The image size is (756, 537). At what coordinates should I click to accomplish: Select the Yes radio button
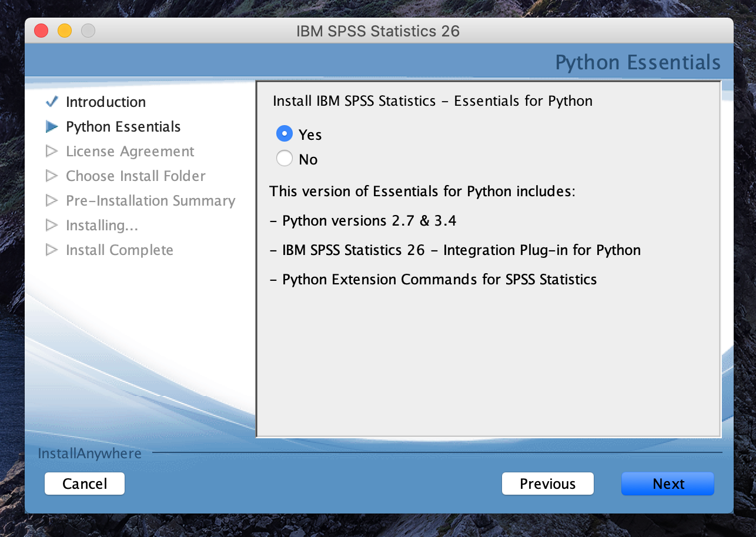coord(285,134)
